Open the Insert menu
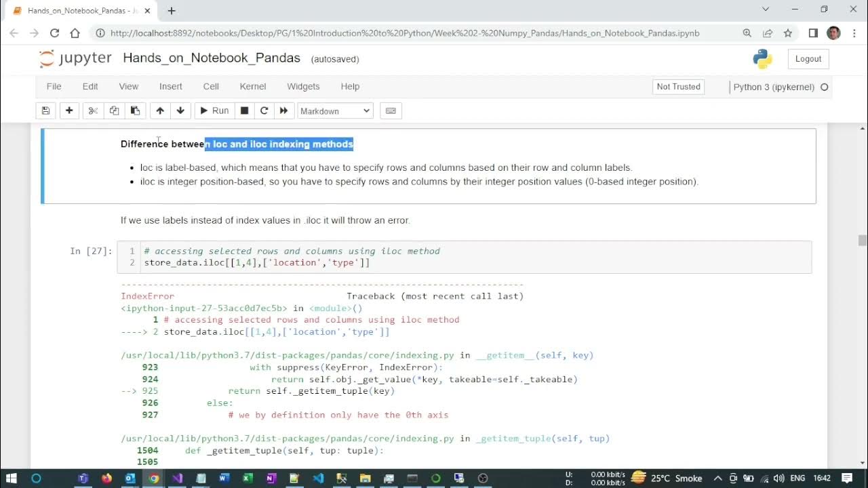Screen dimensions: 868x488 171,86
